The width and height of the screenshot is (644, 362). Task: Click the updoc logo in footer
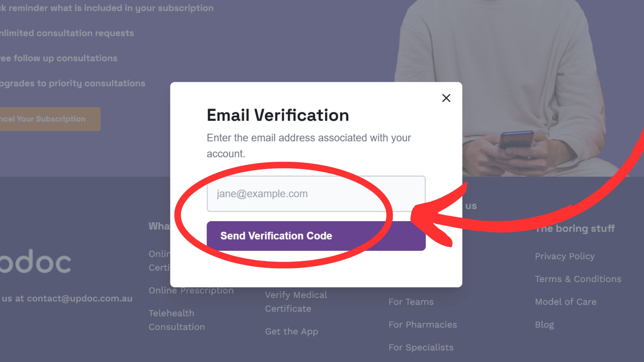(x=36, y=261)
